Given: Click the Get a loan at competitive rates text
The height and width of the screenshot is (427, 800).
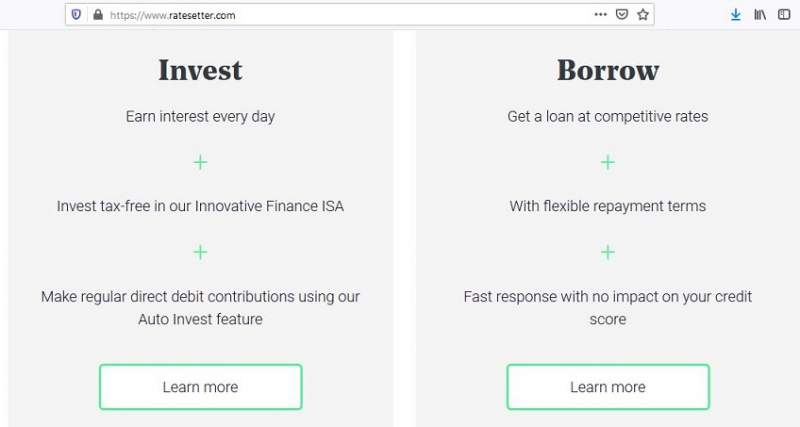Looking at the screenshot, I should click(608, 116).
